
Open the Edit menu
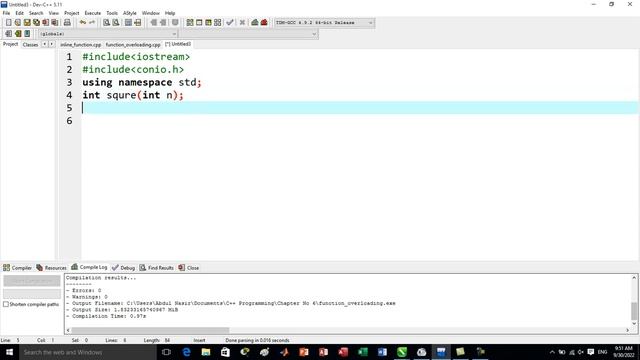20,13
